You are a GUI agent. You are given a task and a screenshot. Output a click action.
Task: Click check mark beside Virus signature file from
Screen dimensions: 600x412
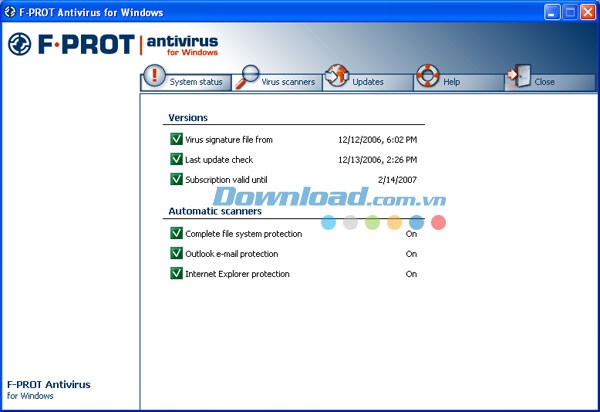click(176, 138)
